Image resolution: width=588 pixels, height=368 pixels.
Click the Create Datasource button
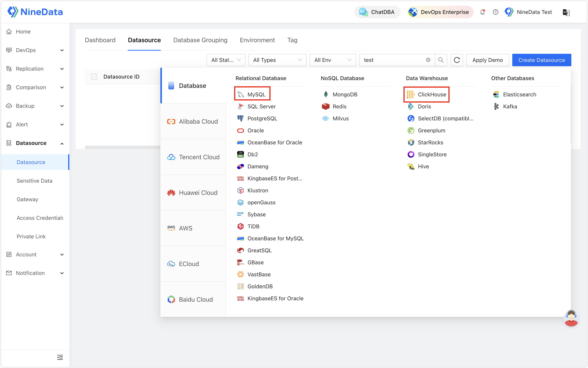[542, 60]
